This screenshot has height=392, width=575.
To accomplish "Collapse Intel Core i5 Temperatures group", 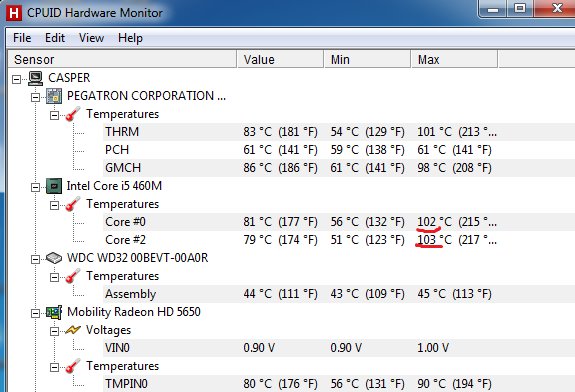I will pos(54,205).
